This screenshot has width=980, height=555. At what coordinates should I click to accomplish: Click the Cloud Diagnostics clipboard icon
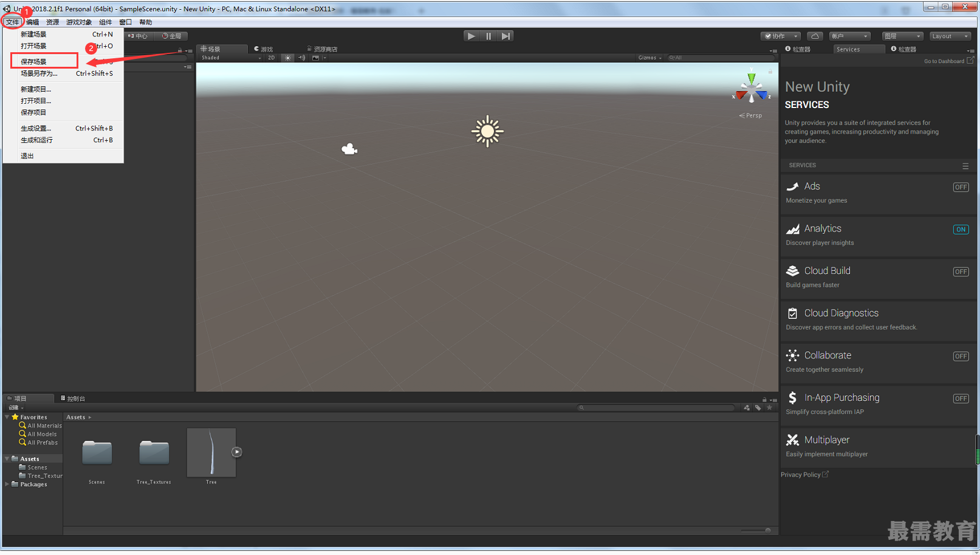point(792,313)
